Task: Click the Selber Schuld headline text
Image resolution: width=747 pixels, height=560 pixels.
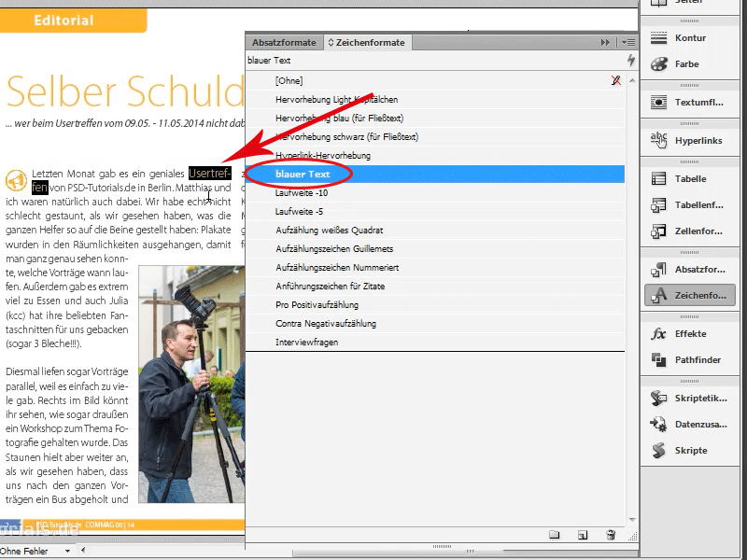Action: click(125, 91)
